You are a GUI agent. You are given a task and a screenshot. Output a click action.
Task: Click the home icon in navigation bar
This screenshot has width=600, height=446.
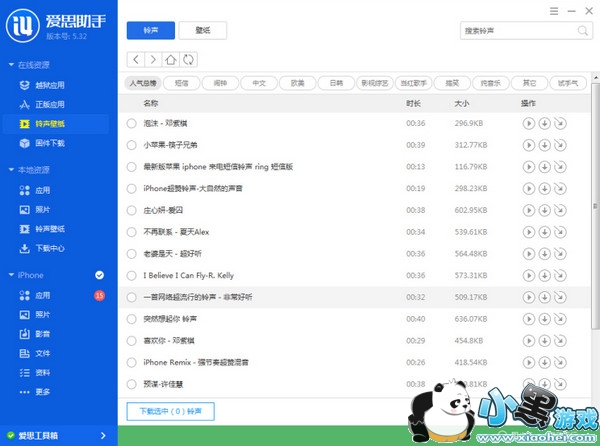(x=171, y=59)
